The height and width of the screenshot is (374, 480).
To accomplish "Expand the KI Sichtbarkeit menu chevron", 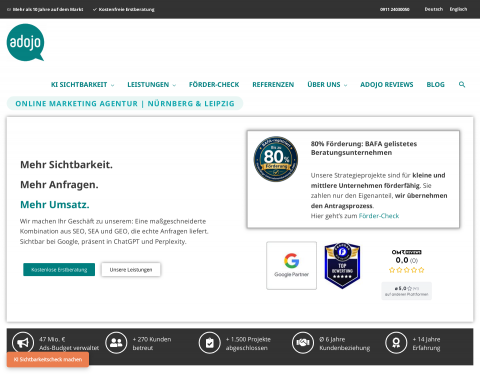I will pos(112,85).
